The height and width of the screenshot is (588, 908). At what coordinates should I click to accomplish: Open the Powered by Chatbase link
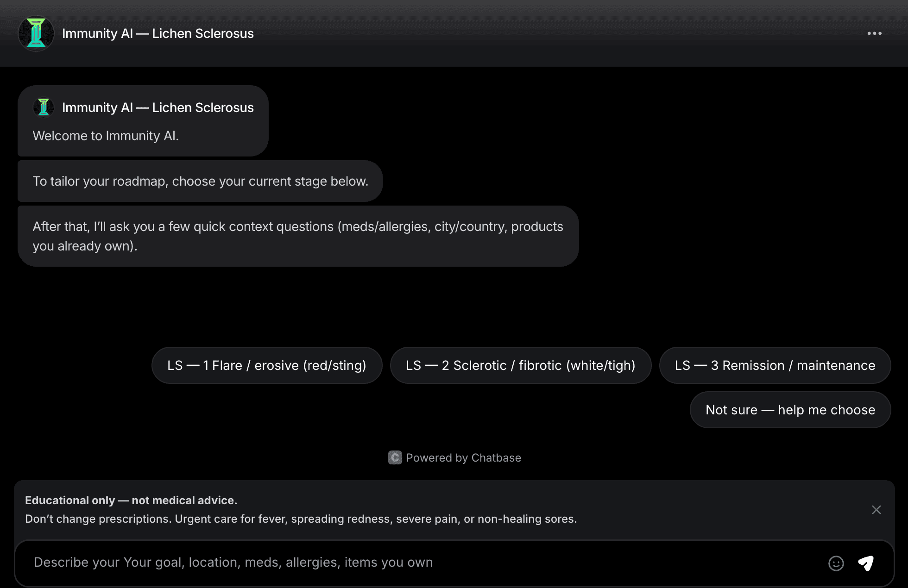pos(463,457)
